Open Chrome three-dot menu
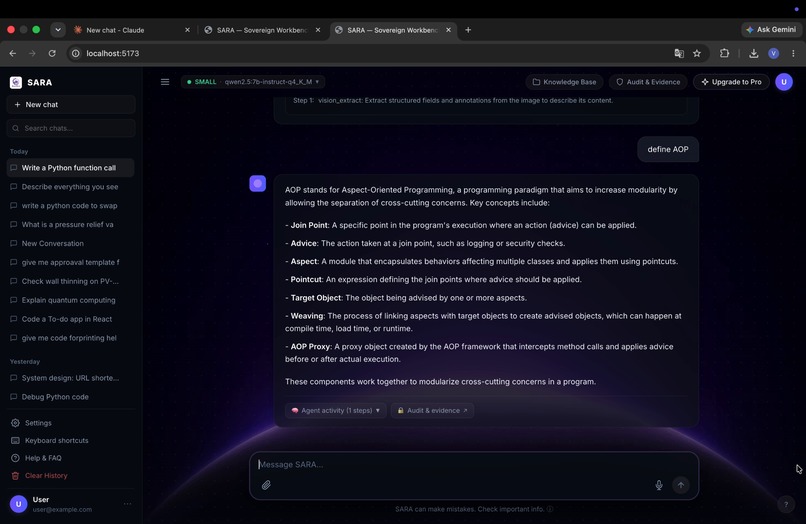Screen dimensions: 806x524 click(x=793, y=53)
